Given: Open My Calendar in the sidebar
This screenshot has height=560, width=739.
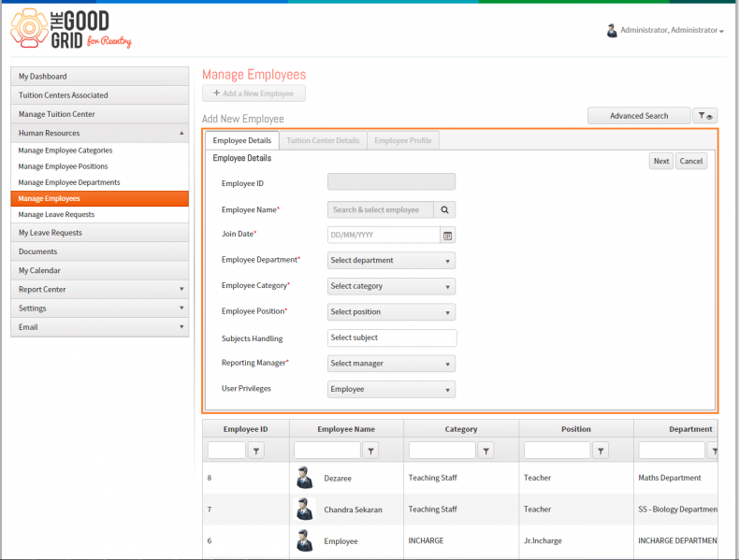Looking at the screenshot, I should tap(99, 270).
